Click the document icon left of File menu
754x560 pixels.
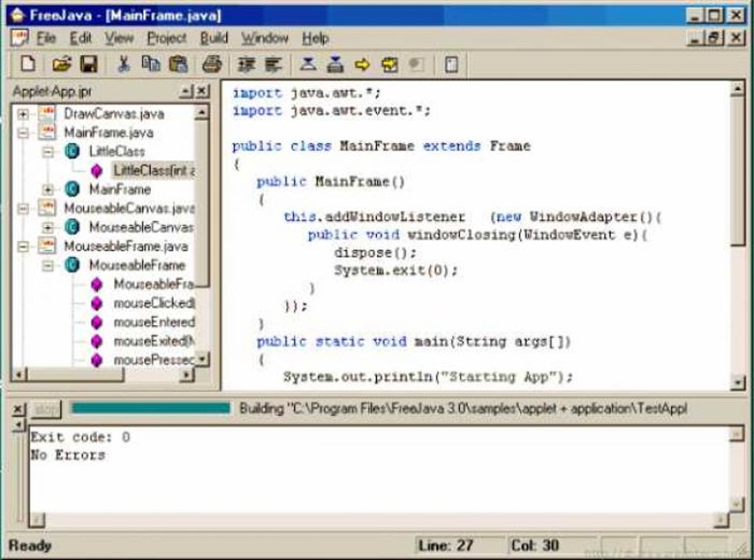20,38
